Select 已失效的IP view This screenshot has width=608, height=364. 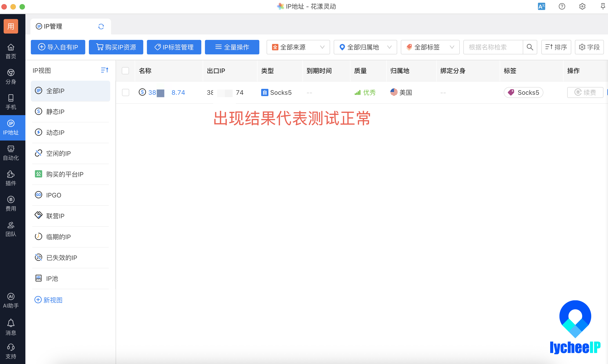(x=71, y=257)
